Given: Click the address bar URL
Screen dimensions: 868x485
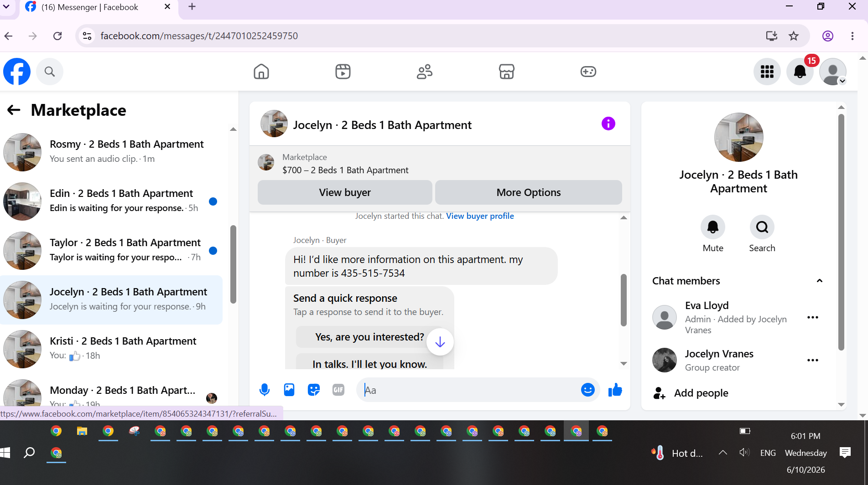Looking at the screenshot, I should pyautogui.click(x=199, y=36).
